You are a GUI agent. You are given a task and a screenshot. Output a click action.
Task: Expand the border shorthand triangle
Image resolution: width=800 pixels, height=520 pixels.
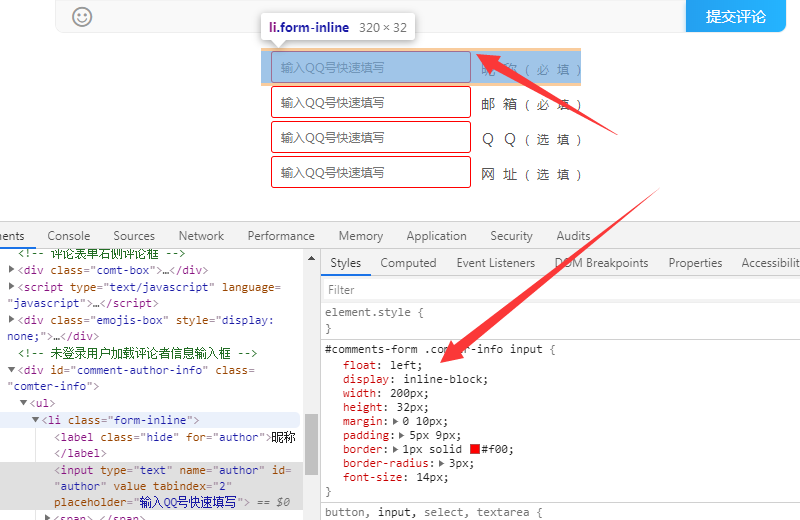[x=395, y=450]
